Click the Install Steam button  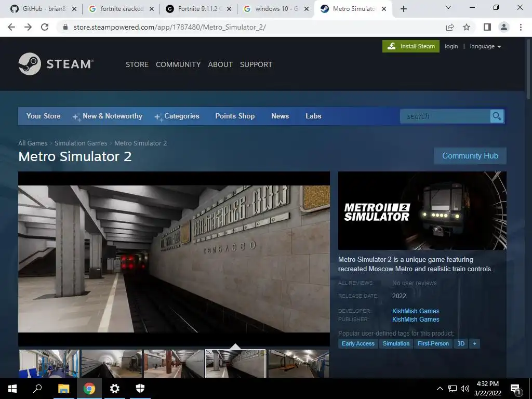pyautogui.click(x=411, y=46)
